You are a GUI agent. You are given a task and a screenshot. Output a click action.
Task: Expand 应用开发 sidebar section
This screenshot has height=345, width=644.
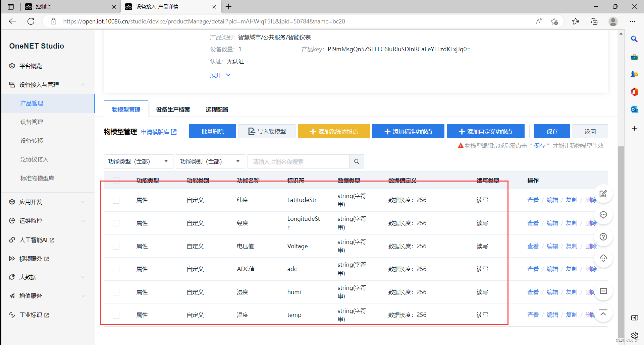83,202
